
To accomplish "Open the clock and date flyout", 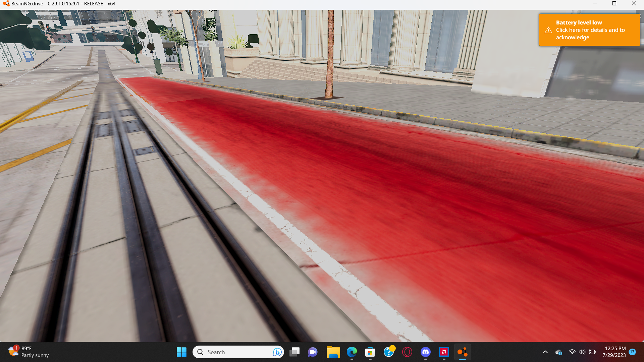I will coord(614,352).
